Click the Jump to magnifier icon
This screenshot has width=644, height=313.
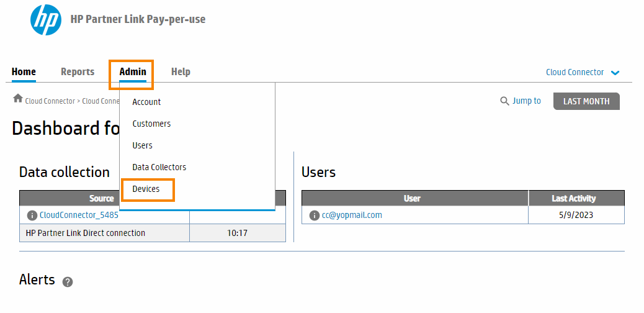(504, 101)
